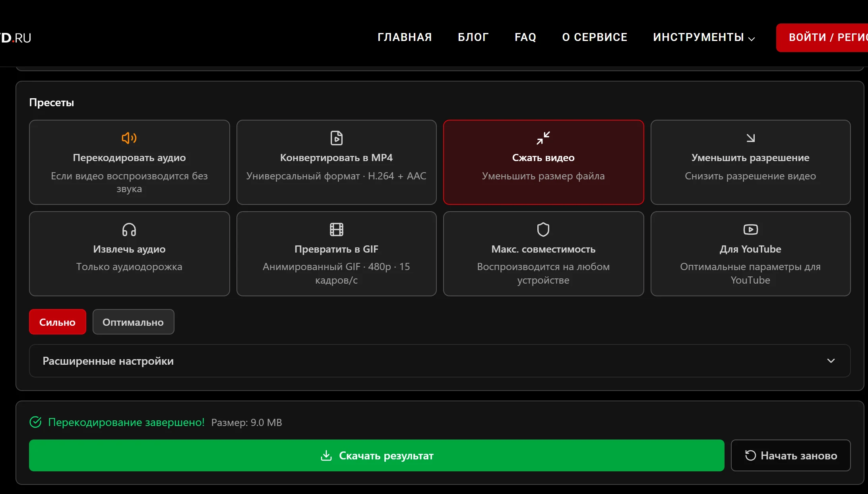Image resolution: width=868 pixels, height=494 pixels.
Task: Open the БЛОГ navigation item
Action: pyautogui.click(x=473, y=37)
